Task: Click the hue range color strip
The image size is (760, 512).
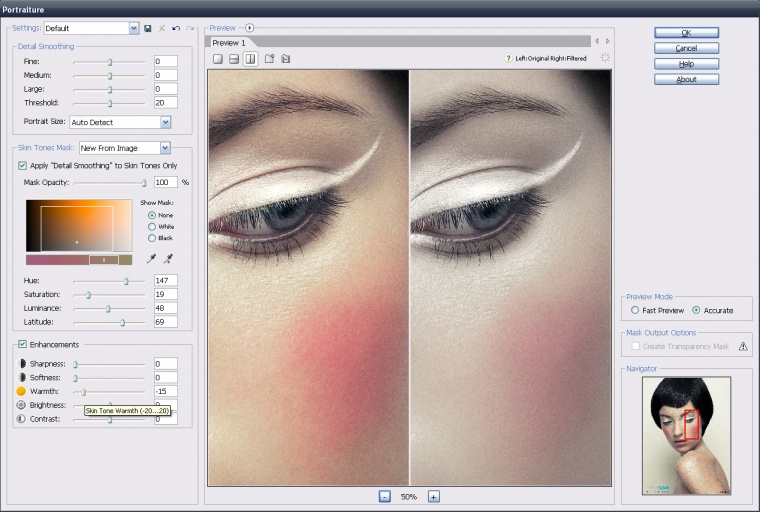Action: pos(79,260)
